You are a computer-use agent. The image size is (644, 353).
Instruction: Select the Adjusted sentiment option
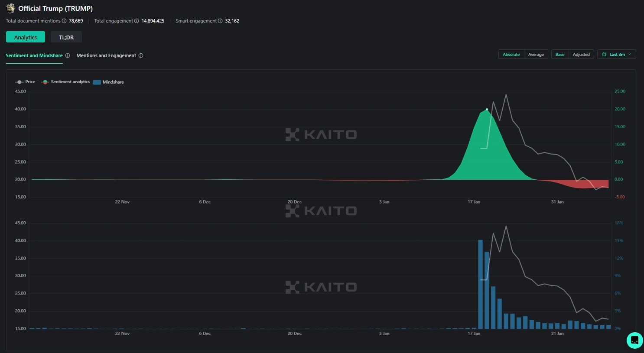(581, 55)
